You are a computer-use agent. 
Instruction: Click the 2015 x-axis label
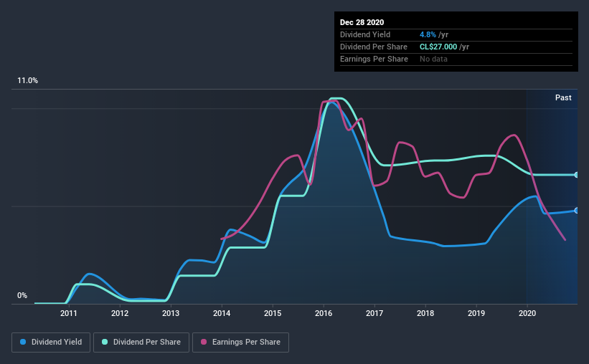(x=273, y=313)
